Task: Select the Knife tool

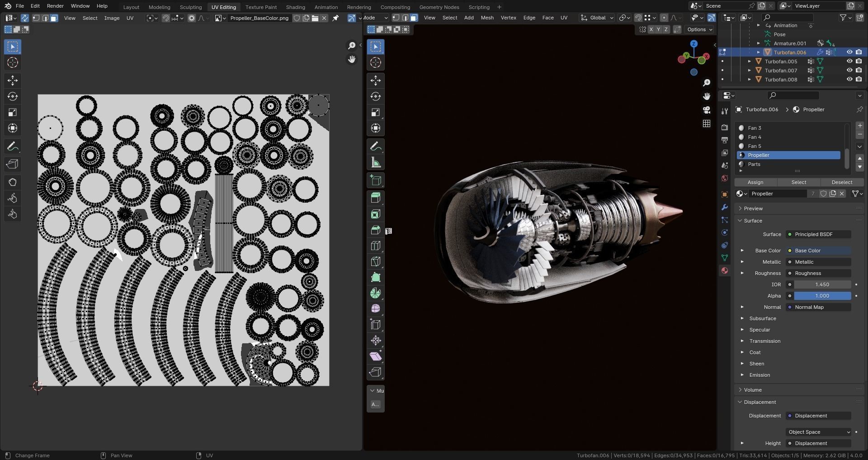Action: click(376, 261)
